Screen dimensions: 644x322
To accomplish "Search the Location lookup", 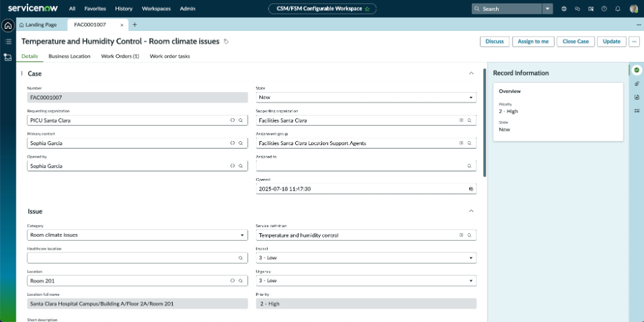I will click(241, 281).
